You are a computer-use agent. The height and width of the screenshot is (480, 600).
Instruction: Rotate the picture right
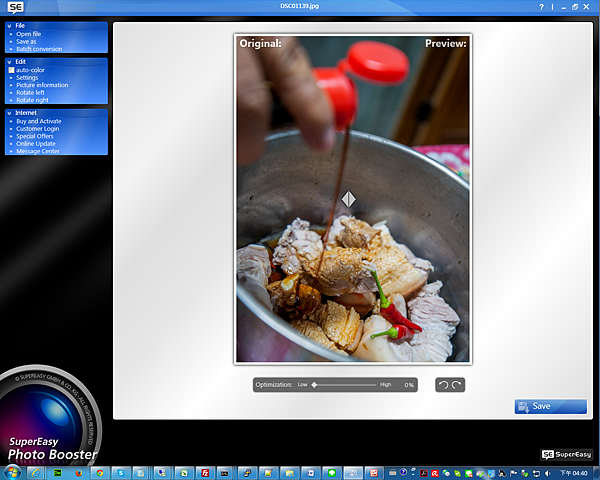[32, 100]
